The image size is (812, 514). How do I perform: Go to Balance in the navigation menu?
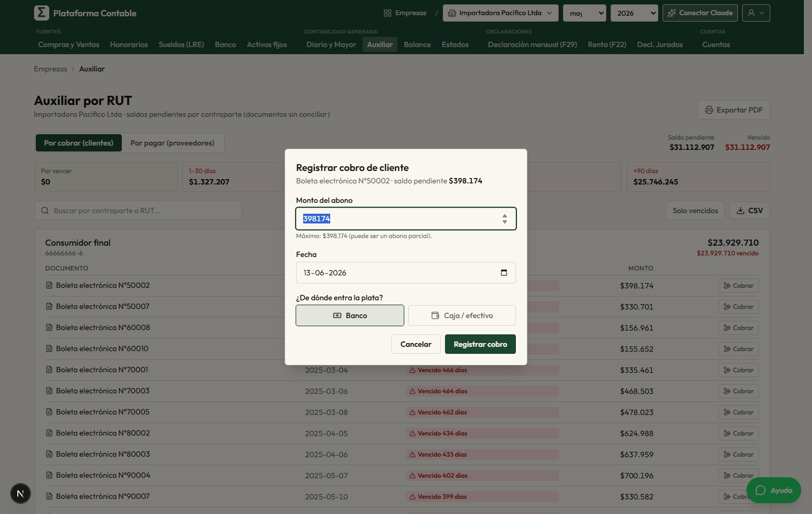pyautogui.click(x=417, y=44)
